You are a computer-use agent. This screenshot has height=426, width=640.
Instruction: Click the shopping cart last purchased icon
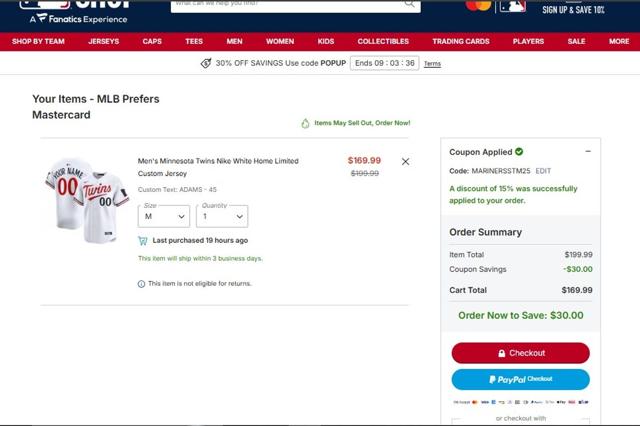[143, 241]
